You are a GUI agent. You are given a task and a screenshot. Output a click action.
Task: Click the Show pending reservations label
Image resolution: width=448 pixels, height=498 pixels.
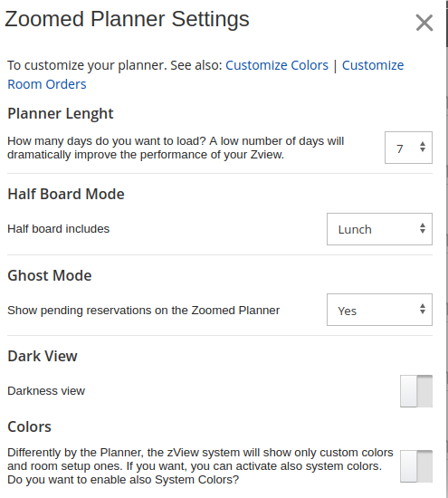click(x=144, y=311)
